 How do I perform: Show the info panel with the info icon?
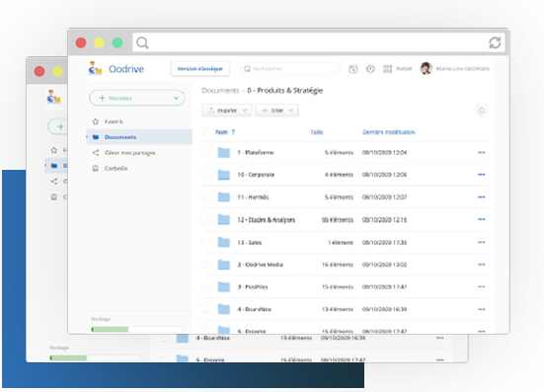[x=481, y=111]
